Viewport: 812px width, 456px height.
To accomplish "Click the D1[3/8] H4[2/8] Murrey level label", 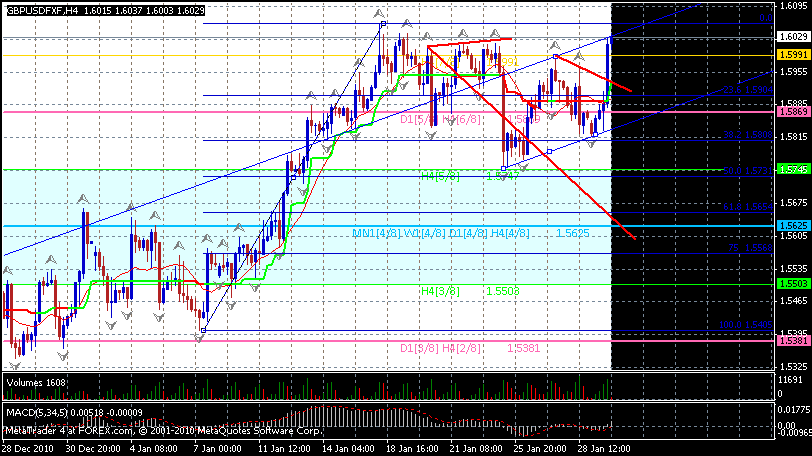I will (440, 348).
